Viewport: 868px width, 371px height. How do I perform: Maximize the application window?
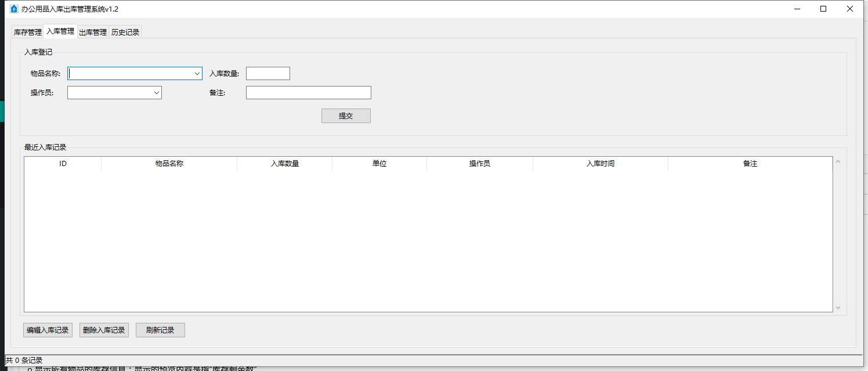tap(823, 9)
